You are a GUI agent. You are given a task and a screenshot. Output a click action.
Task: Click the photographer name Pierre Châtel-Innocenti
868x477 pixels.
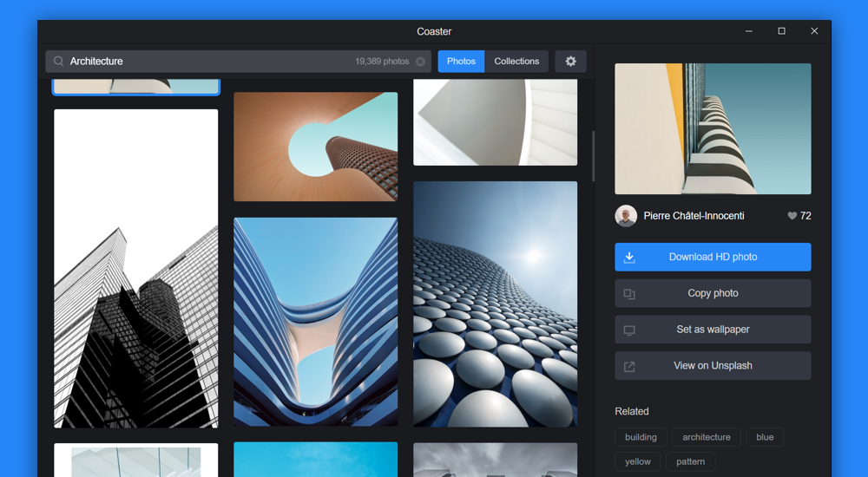point(694,216)
